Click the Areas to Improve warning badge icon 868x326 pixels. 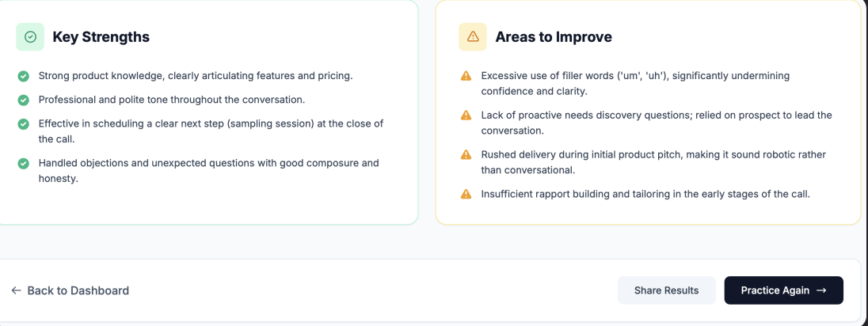coord(473,36)
